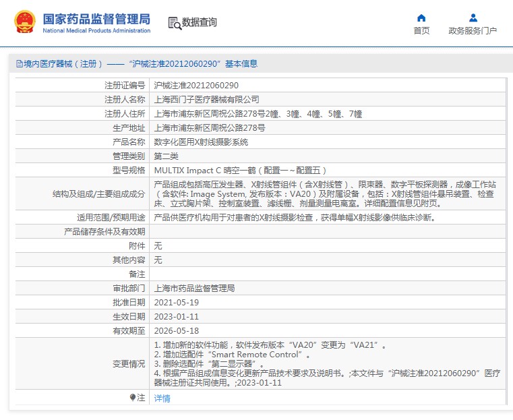Image resolution: width=513 pixels, height=420 pixels.
Task: Click the 产品储存条件及有效期 label
Action: click(104, 232)
